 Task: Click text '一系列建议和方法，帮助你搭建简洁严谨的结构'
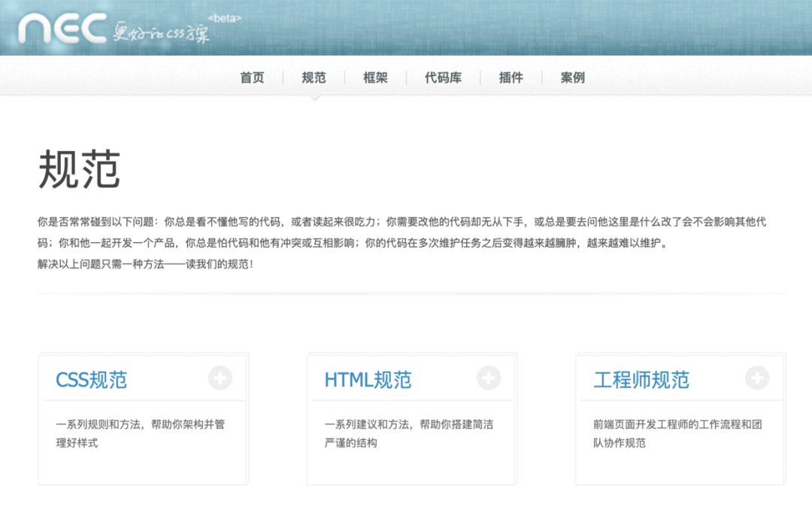pos(408,433)
